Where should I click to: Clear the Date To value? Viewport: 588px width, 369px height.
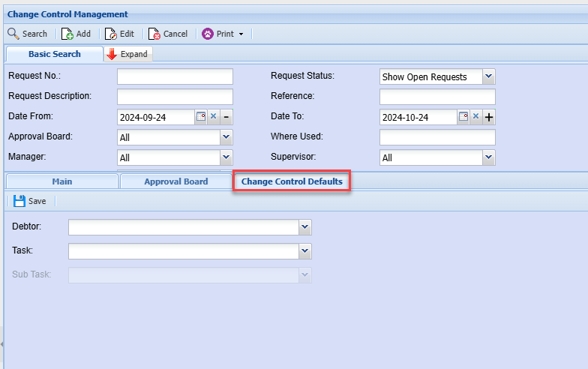(475, 117)
